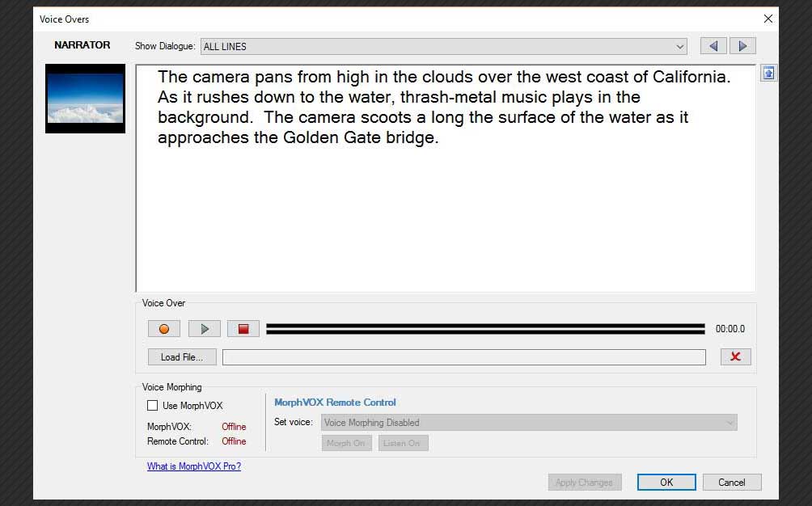Open the Show Dialogue dropdown
Viewport: 812px width, 506px height.
pyautogui.click(x=678, y=46)
